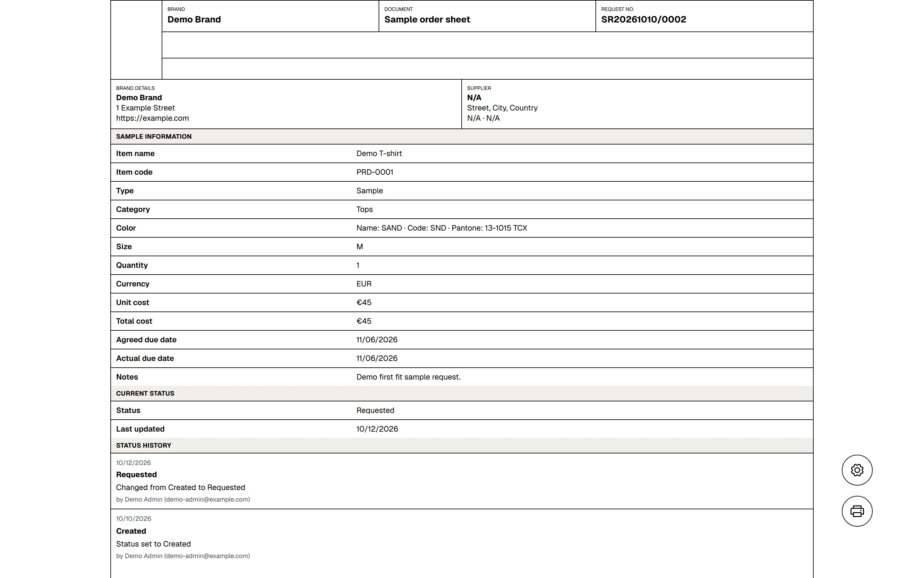Click 'Changed from Created to Requested' history text
The width and height of the screenshot is (924, 578).
pos(180,487)
